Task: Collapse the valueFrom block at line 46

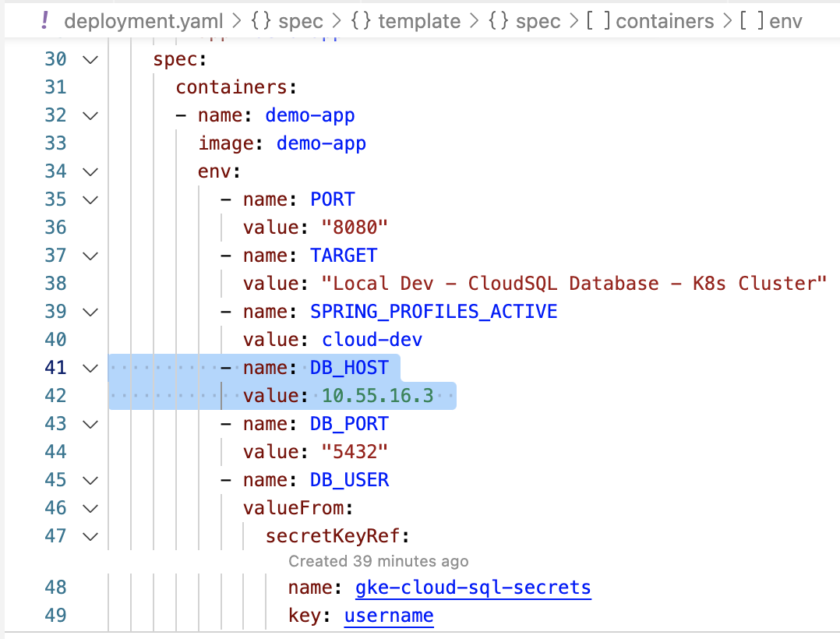Action: click(90, 508)
